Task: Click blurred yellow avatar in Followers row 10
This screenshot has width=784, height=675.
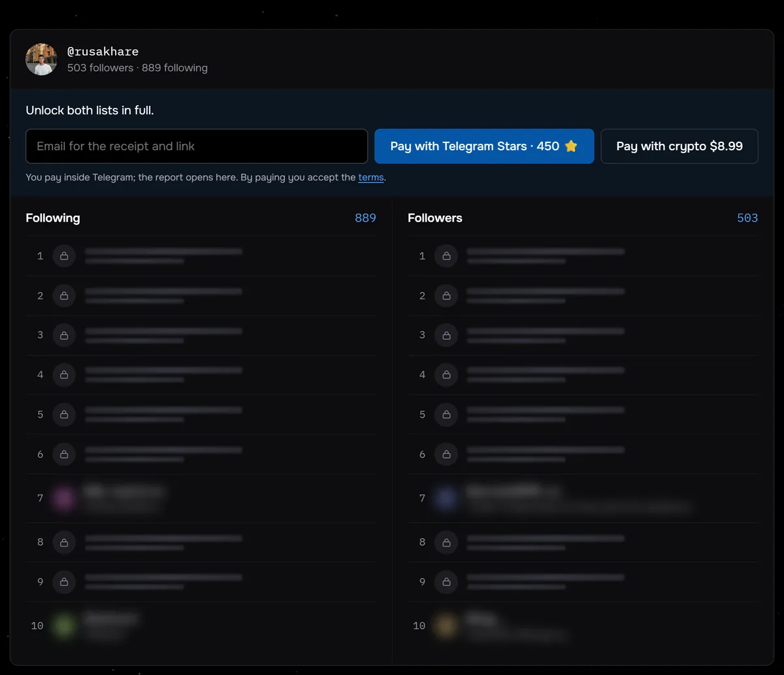Action: point(446,626)
